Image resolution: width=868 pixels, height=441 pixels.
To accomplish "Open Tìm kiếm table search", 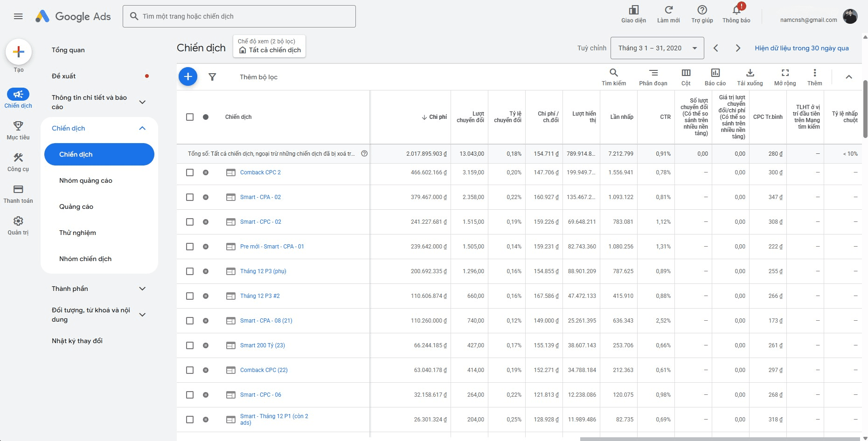I will 614,77.
